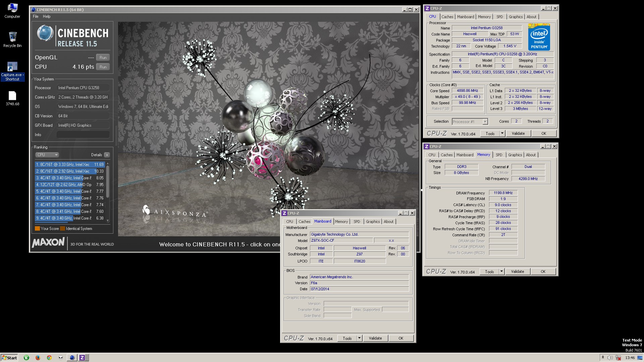Launch Firefox from the quick launch bar

[38, 358]
